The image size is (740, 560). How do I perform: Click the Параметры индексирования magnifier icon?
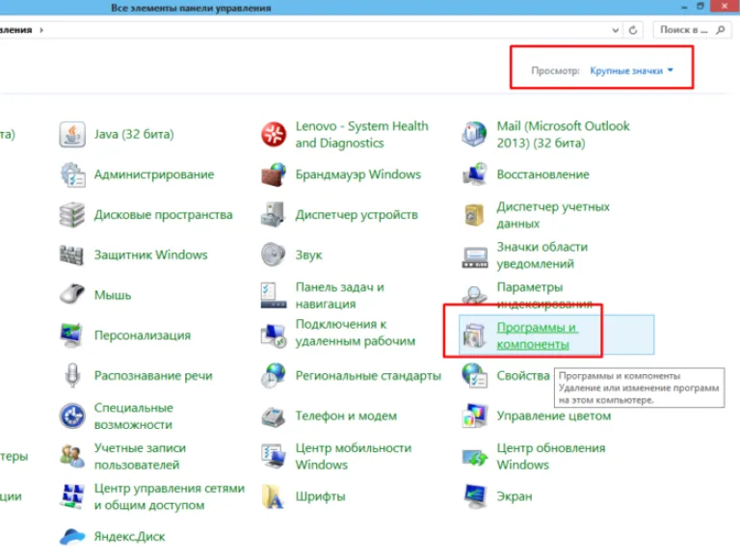pos(474,295)
